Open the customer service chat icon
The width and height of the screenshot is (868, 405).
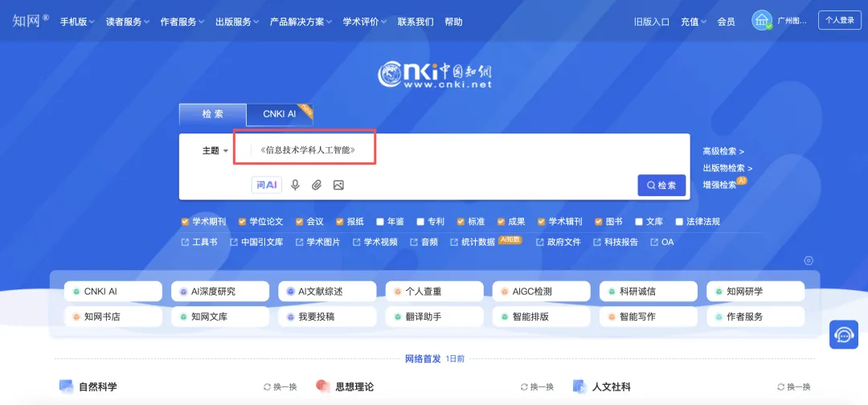coord(844,334)
